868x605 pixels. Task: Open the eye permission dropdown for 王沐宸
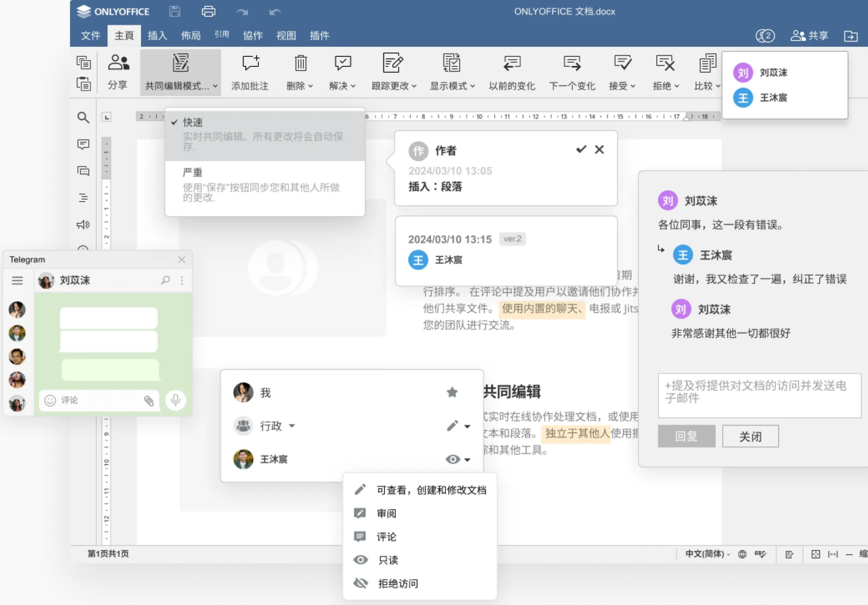458,459
